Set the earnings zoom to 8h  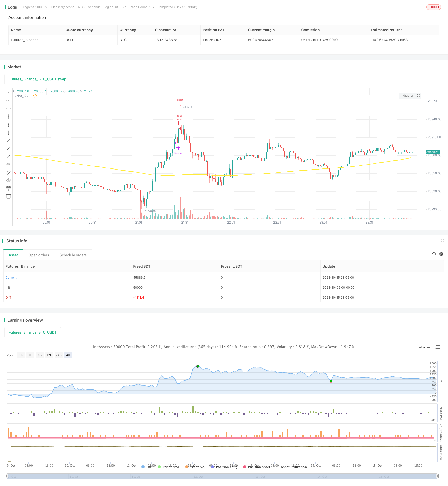tap(40, 355)
